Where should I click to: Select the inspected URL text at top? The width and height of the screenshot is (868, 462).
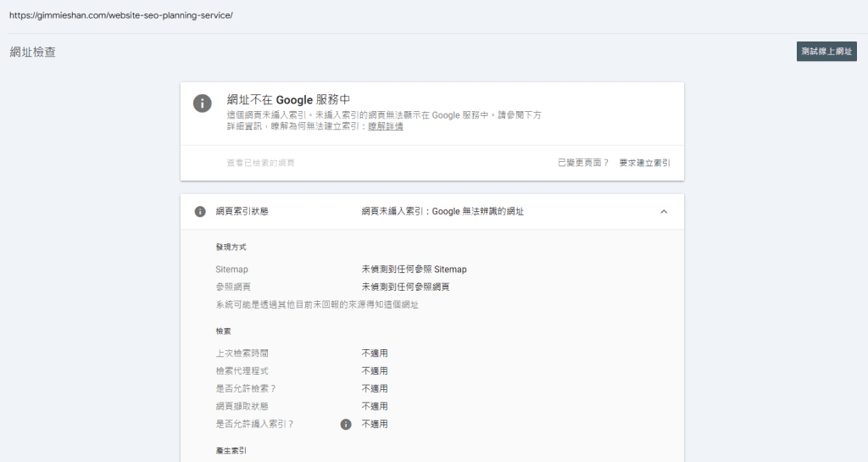click(121, 15)
